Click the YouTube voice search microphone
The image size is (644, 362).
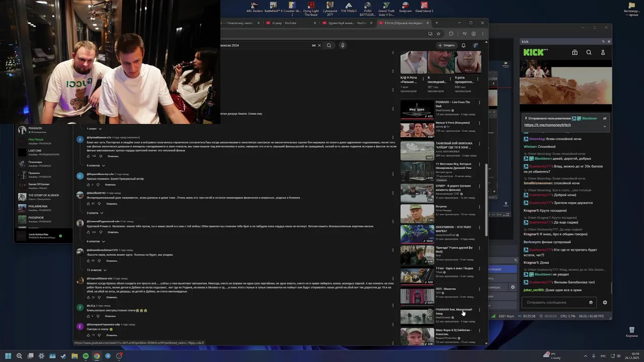343,45
